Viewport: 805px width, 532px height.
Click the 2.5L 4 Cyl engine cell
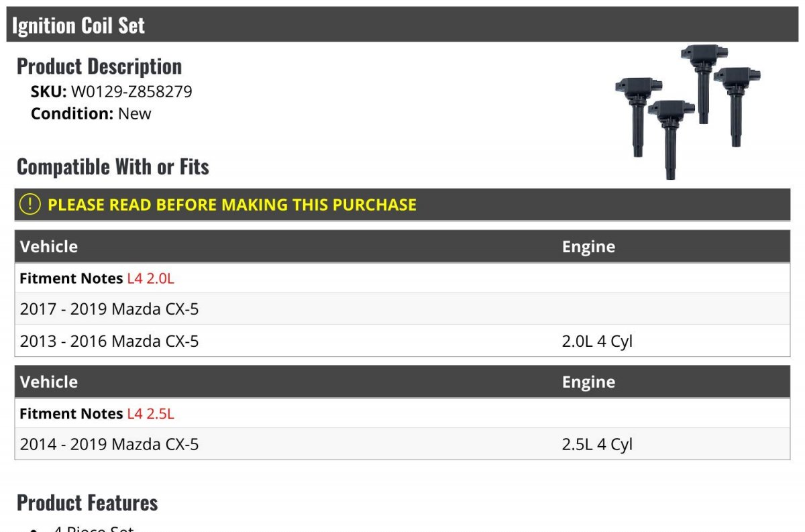point(597,444)
